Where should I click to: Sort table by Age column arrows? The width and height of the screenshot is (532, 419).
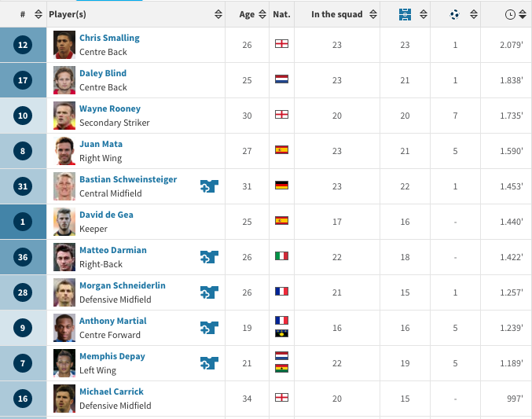[262, 14]
